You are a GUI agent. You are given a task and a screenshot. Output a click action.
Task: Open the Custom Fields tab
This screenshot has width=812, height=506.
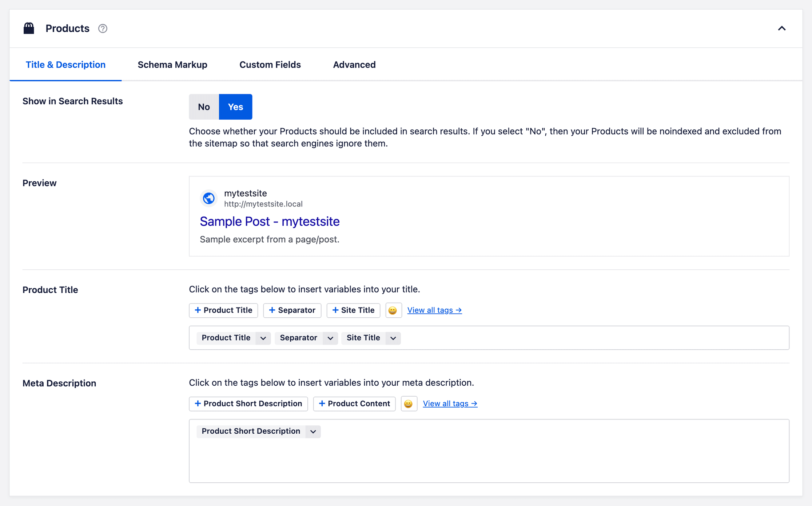click(x=270, y=65)
